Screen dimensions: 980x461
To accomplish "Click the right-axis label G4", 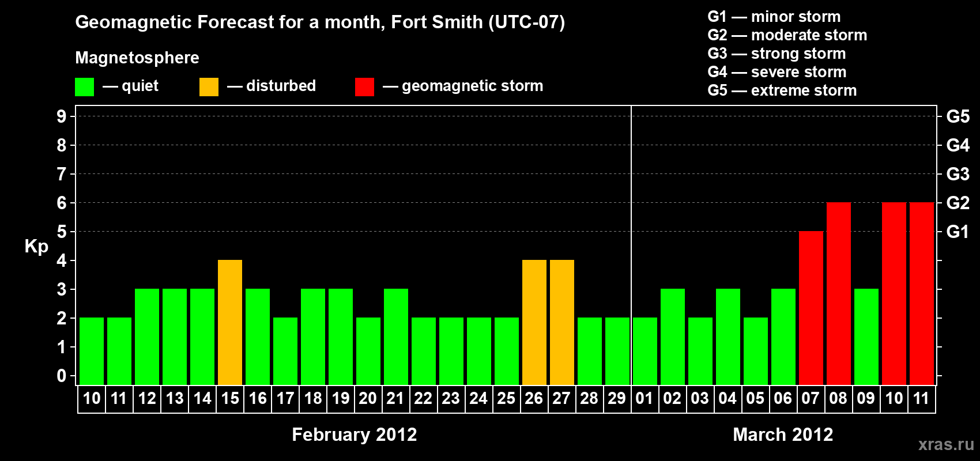I will (958, 145).
